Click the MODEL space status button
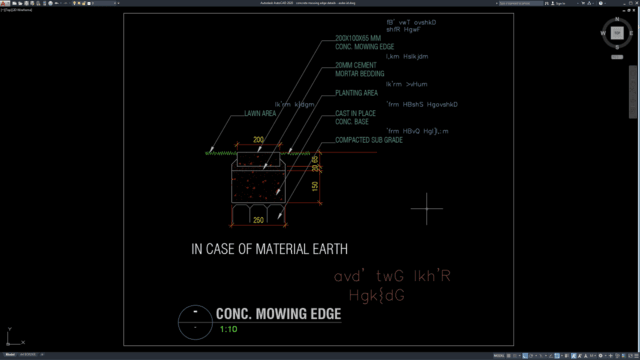This screenshot has width=640, height=360. pyautogui.click(x=499, y=356)
